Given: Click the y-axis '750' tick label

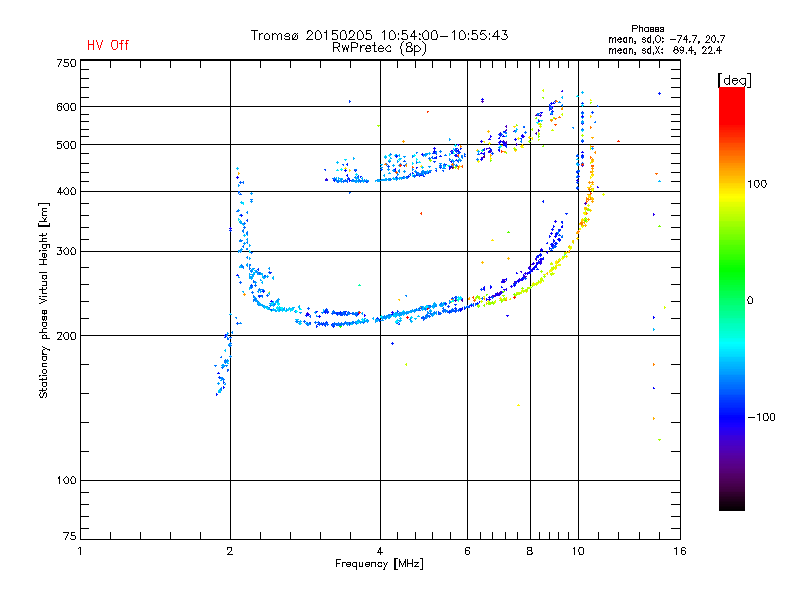Looking at the screenshot, I should point(66,63).
